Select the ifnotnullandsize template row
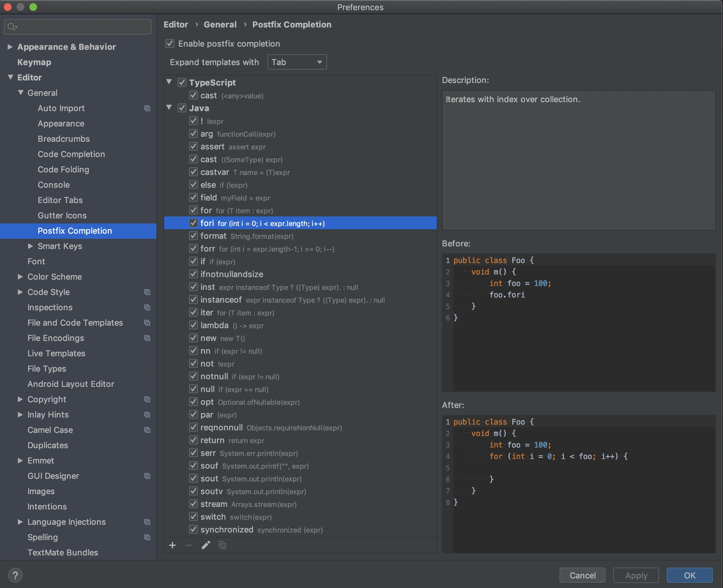The width and height of the screenshot is (723, 588). [300, 274]
